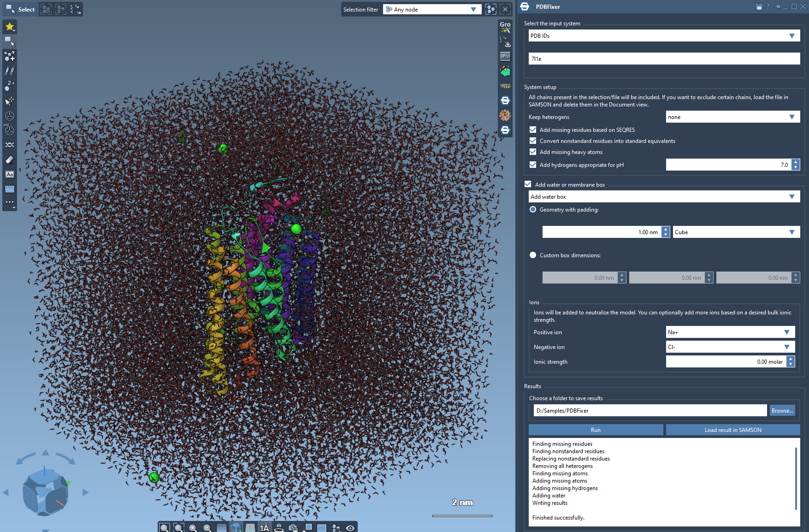This screenshot has height=532, width=809.
Task: Click the save icon in PDBFixer title bar
Action: (x=759, y=6)
